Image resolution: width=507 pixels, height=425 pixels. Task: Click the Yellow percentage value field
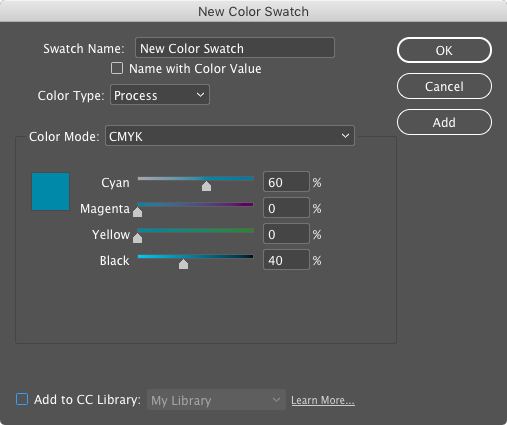[286, 234]
